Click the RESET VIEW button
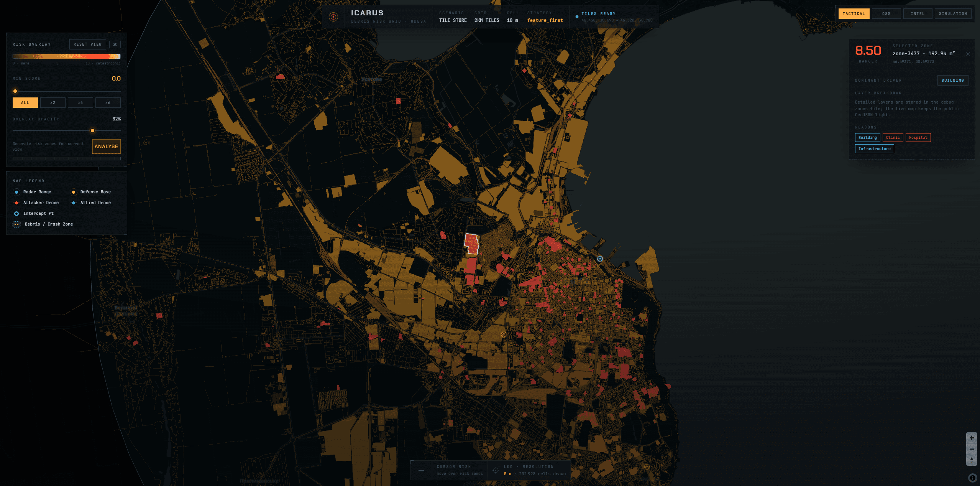 pyautogui.click(x=88, y=44)
